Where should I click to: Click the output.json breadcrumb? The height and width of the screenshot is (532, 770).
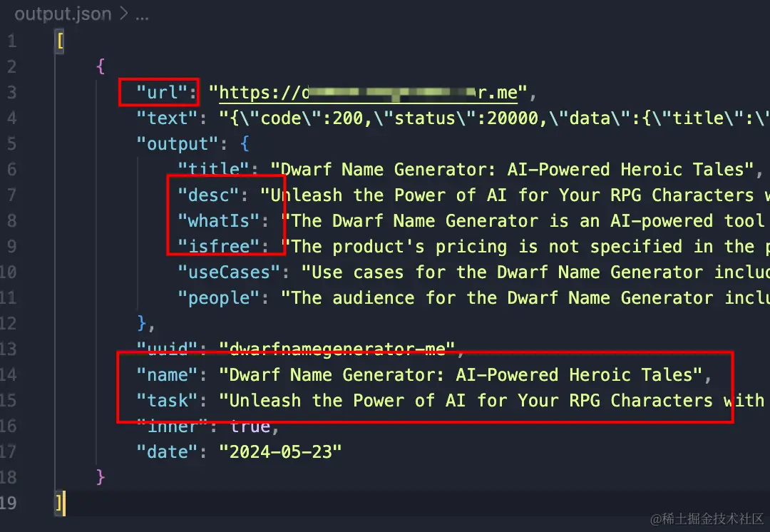63,14
